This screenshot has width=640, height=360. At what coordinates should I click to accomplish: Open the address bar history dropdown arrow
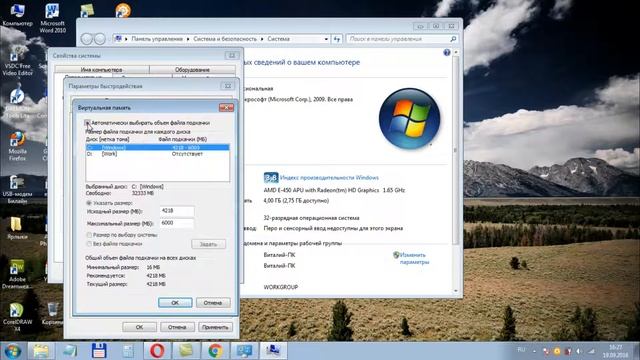(326, 39)
